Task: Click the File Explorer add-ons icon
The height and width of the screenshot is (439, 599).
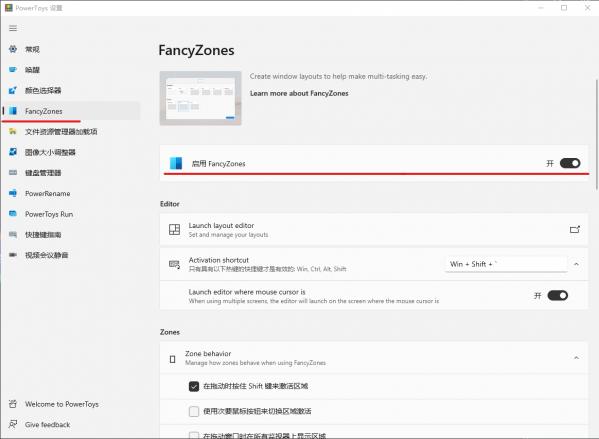Action: pos(13,131)
